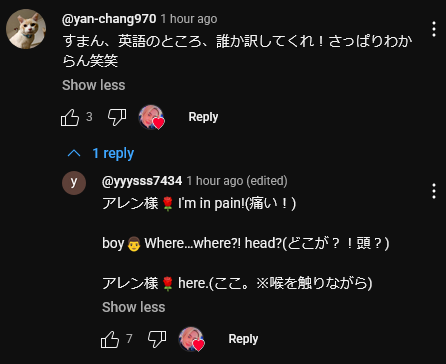
Task: Reply to @yan-chang970's comment
Action: (203, 117)
